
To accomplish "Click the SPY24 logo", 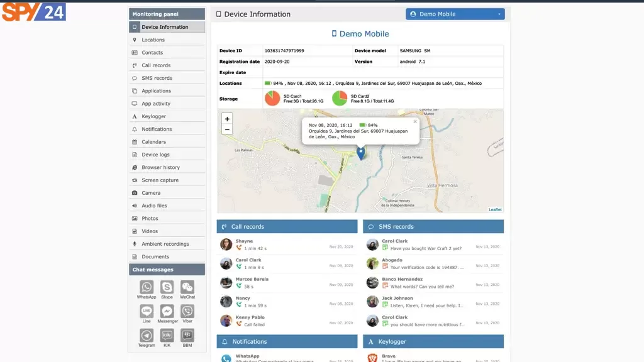I will [x=34, y=12].
